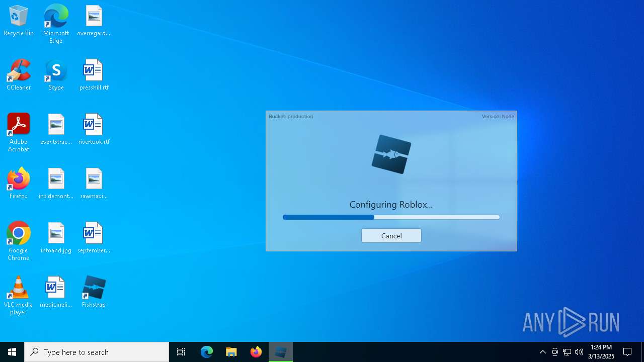The image size is (644, 362).
Task: Open File Explorer from the taskbar
Action: 231,352
